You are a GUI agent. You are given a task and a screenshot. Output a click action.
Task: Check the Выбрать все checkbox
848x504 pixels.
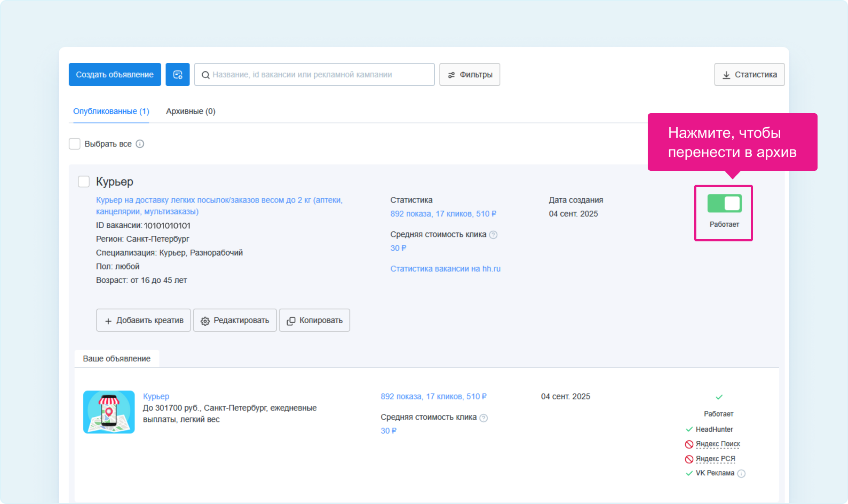pos(75,144)
